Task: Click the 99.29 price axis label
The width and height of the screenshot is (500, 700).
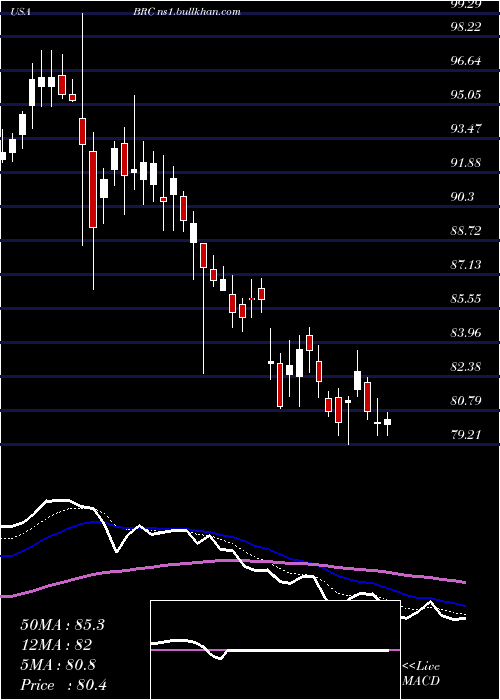Action: tap(467, 4)
